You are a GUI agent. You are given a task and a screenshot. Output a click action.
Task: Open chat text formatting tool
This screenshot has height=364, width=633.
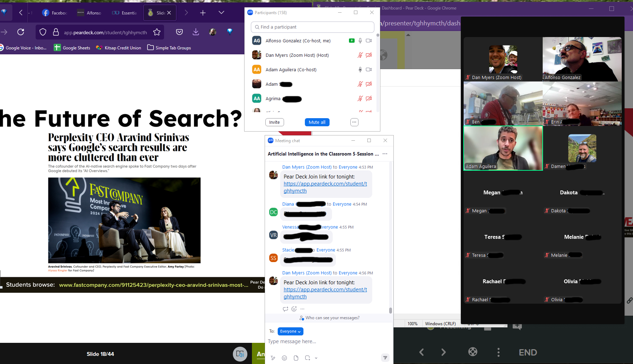tap(273, 358)
